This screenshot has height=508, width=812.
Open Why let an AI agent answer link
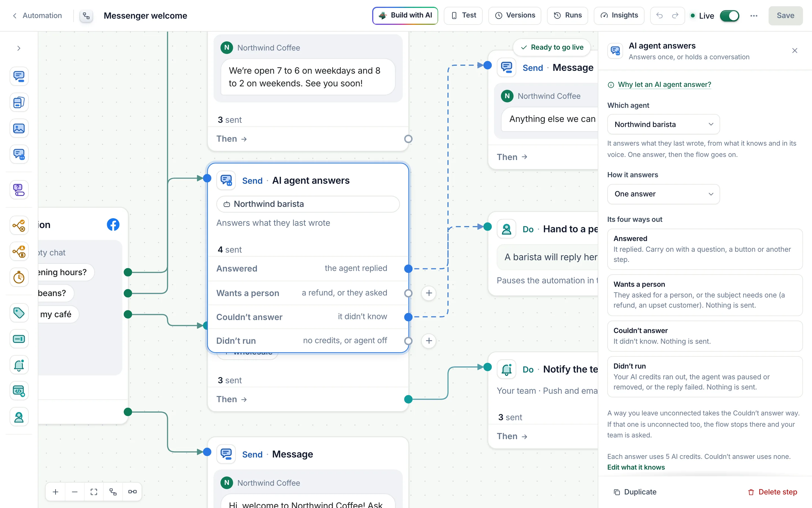[x=664, y=85]
